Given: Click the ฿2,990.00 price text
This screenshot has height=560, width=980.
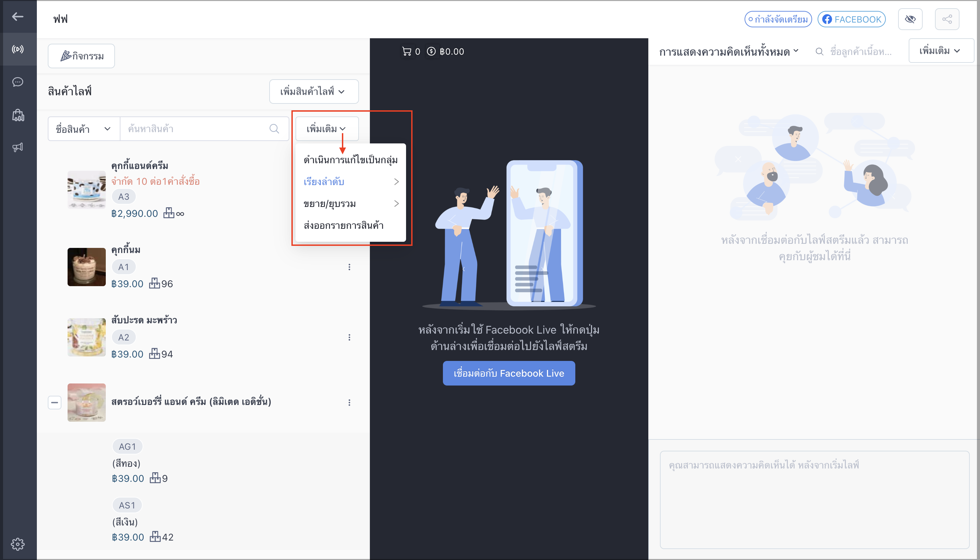Looking at the screenshot, I should click(x=134, y=213).
